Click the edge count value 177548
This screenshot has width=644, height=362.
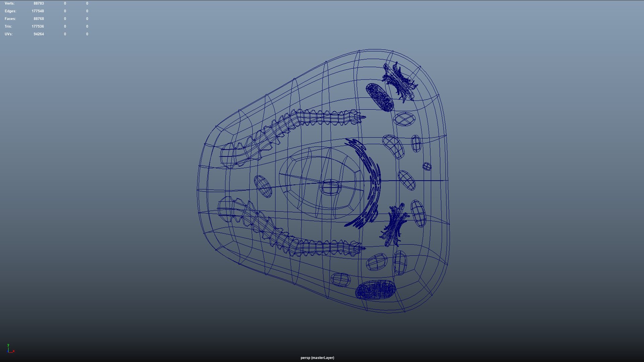point(38,11)
